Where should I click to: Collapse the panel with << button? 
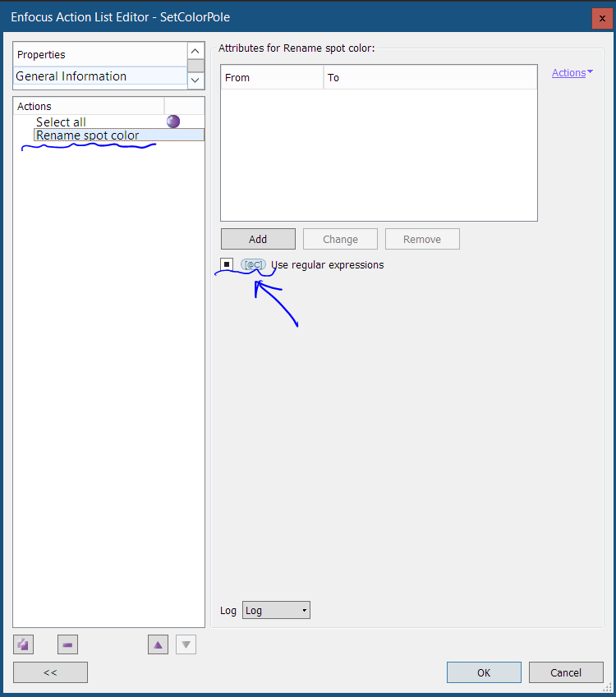coord(50,672)
